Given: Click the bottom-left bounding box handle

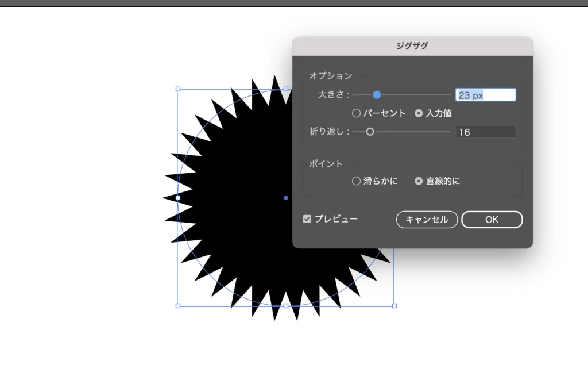Looking at the screenshot, I should tap(177, 306).
